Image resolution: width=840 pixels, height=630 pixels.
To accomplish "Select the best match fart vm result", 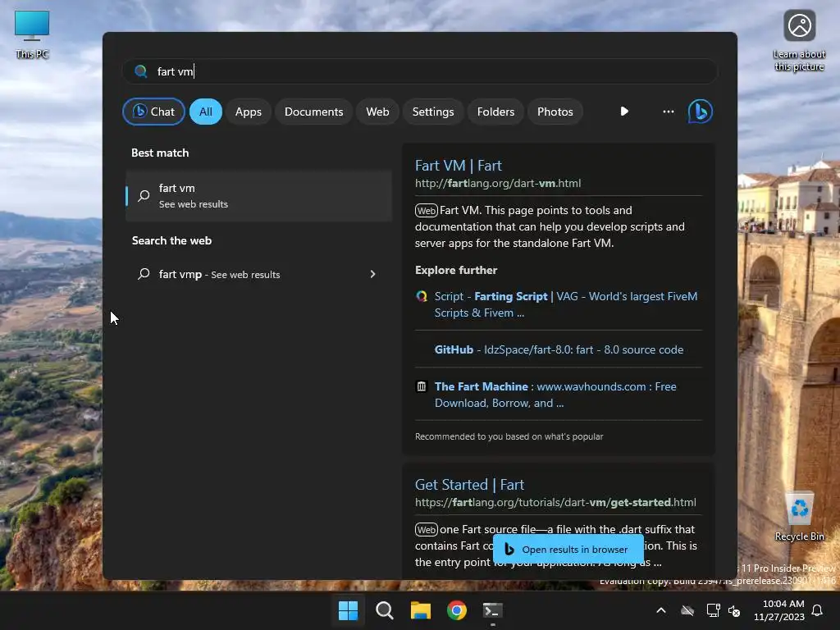I will [258, 195].
